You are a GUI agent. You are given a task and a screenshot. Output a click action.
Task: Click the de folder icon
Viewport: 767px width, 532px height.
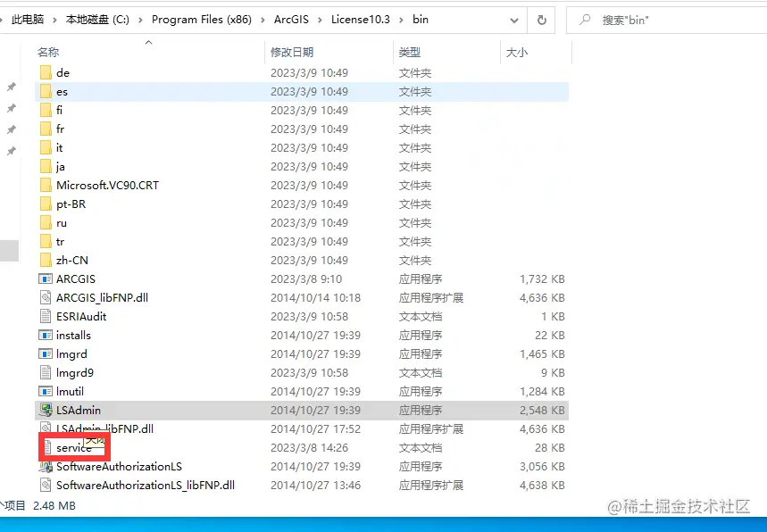46,73
